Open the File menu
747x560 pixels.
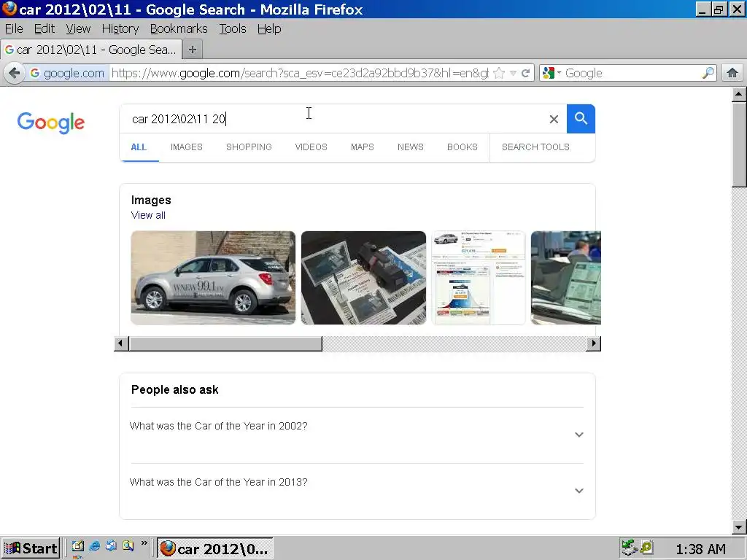14,29
